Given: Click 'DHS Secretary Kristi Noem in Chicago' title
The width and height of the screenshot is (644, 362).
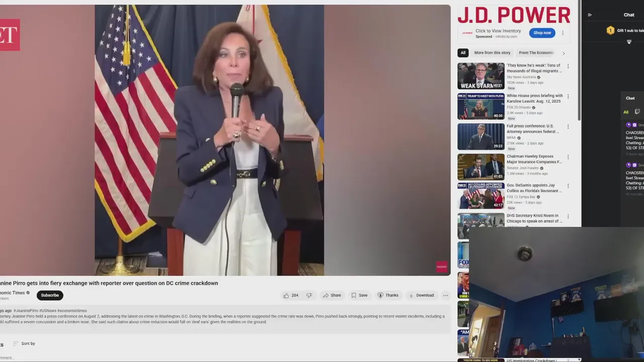Looking at the screenshot, I should (x=534, y=218).
